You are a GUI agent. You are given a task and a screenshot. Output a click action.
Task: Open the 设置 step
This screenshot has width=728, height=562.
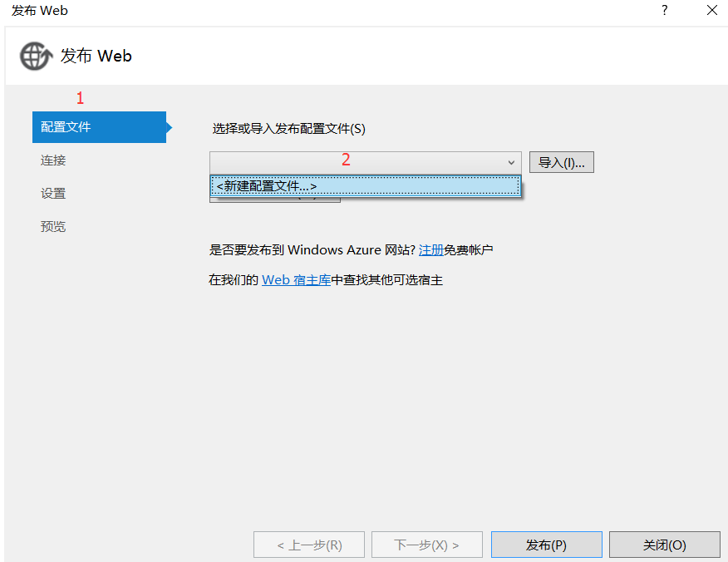click(52, 193)
